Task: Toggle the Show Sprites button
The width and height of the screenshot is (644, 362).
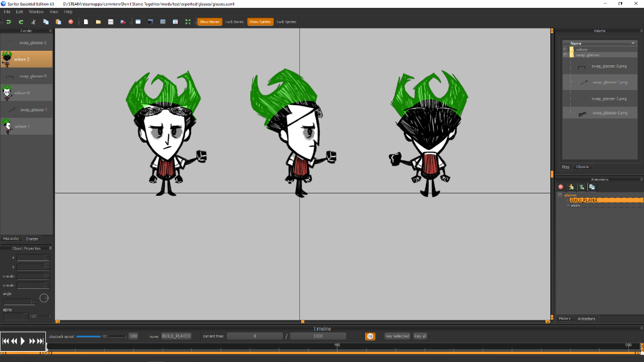Action: pyautogui.click(x=260, y=22)
